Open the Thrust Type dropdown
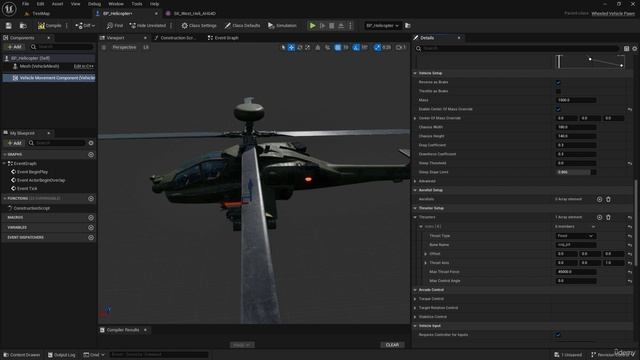 click(576, 236)
